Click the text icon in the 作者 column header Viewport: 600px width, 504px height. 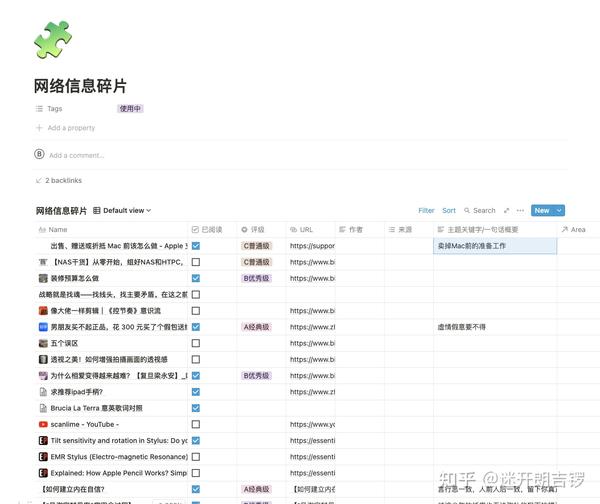342,230
